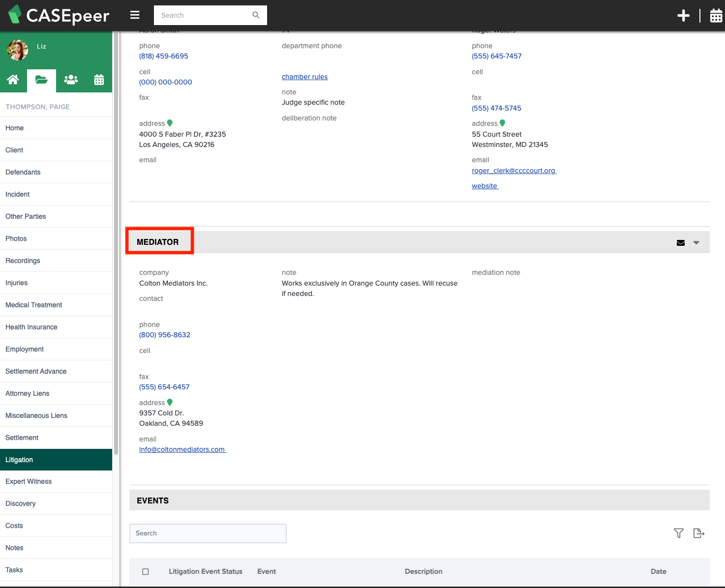Select Settlement in sidebar
Screen dimensions: 725x588
(56, 438)
